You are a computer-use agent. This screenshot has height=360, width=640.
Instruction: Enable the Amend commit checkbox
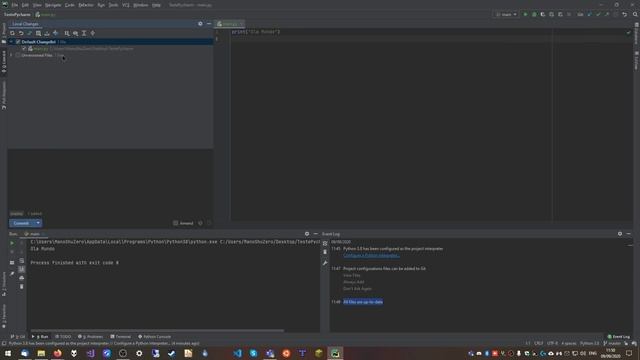pos(176,223)
